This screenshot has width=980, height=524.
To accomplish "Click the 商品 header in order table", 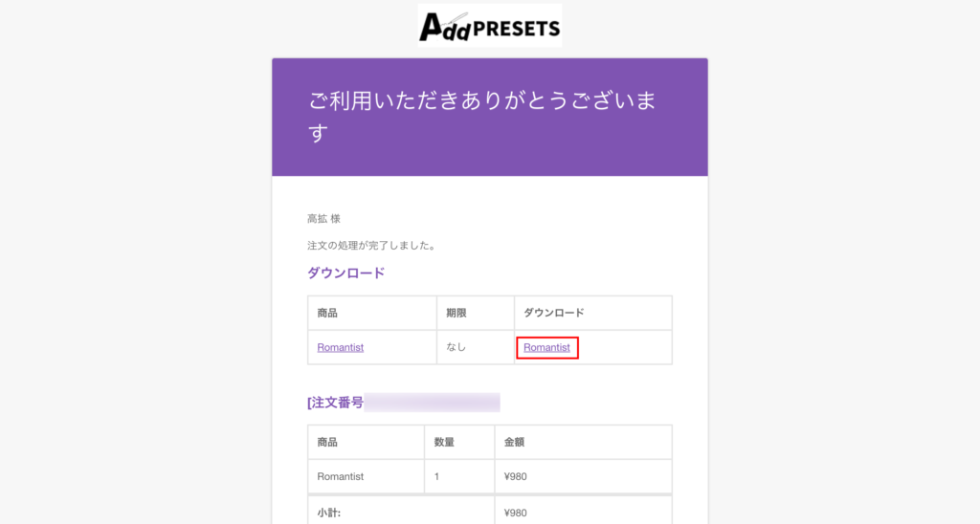I will pos(327,442).
